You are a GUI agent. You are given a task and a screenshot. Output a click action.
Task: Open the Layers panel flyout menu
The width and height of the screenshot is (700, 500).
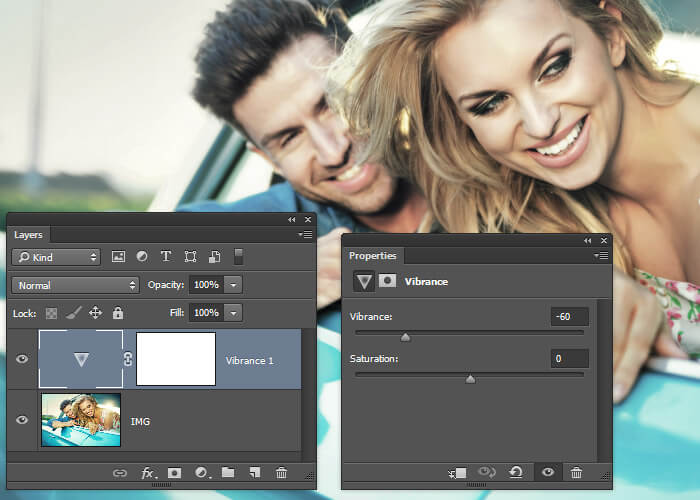coord(305,234)
